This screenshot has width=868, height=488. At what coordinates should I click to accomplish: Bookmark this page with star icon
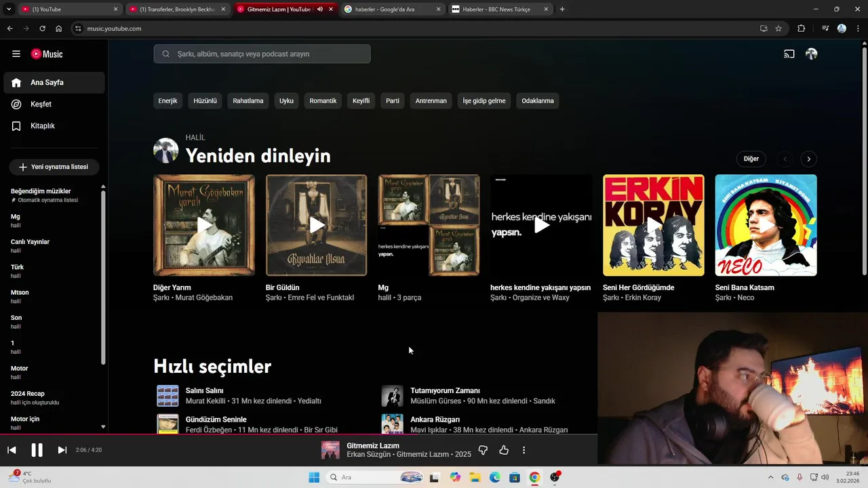coord(778,28)
